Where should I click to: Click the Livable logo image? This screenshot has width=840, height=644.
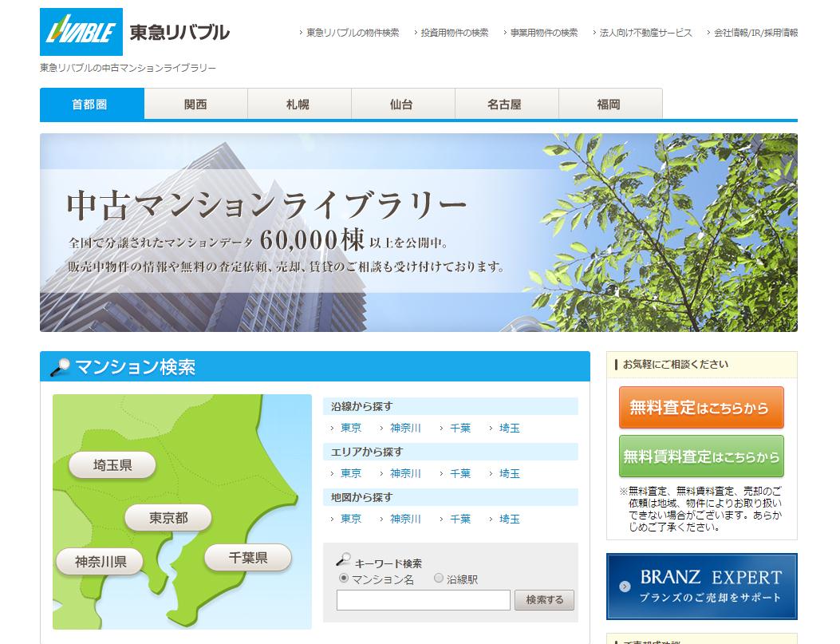tap(81, 32)
